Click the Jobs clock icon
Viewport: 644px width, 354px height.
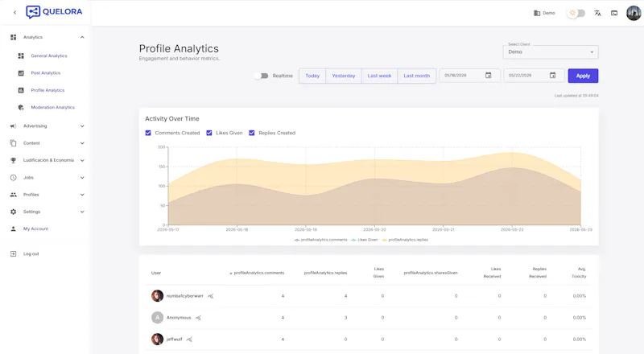13,178
